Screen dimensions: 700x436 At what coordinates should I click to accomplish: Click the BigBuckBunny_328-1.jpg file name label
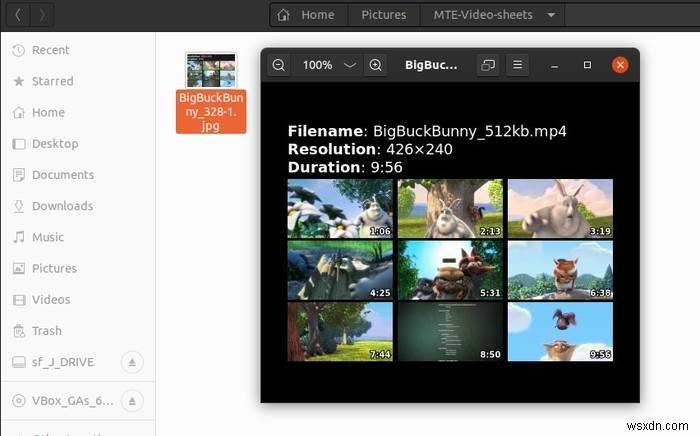point(211,112)
